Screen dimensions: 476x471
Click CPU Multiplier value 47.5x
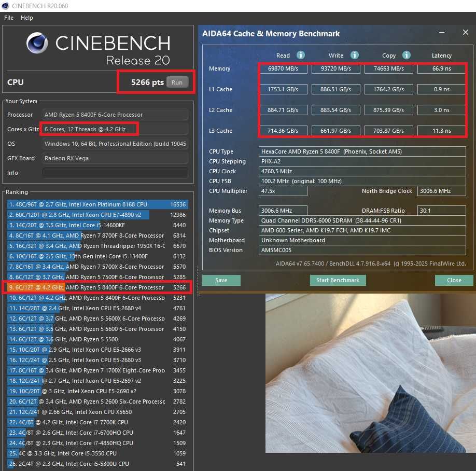click(x=283, y=191)
